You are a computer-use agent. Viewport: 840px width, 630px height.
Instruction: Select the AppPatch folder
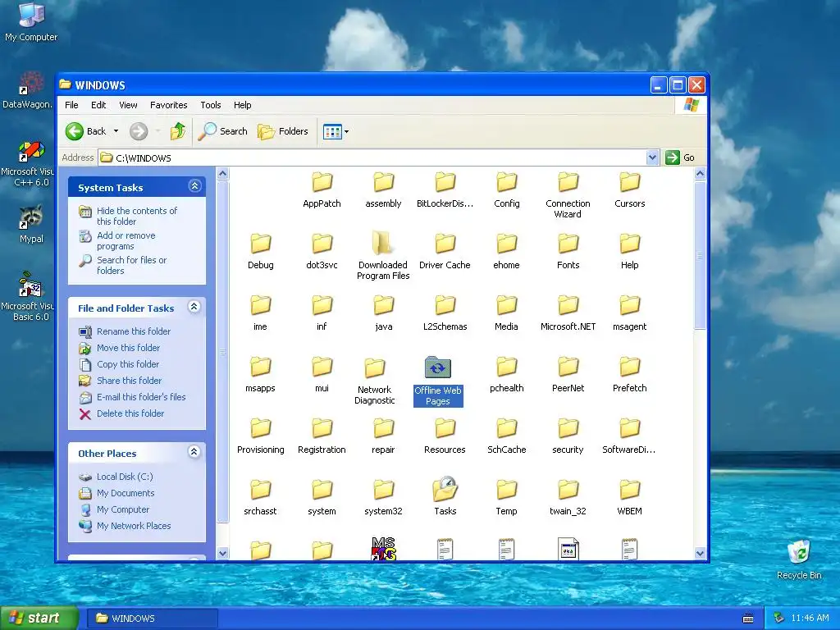(x=322, y=189)
